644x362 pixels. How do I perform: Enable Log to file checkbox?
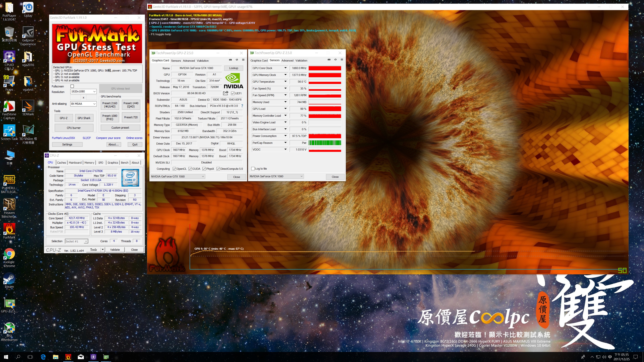pyautogui.click(x=253, y=169)
